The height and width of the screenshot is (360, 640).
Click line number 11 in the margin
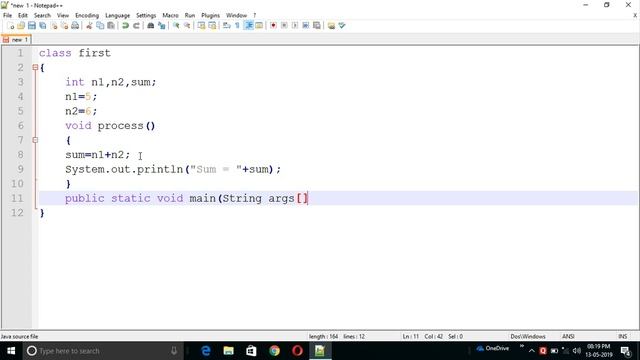coord(17,198)
